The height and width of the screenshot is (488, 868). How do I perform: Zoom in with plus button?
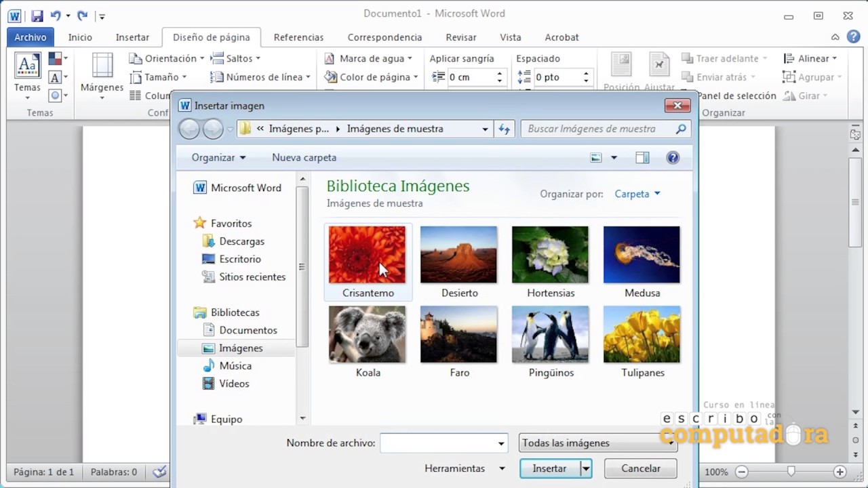[840, 472]
